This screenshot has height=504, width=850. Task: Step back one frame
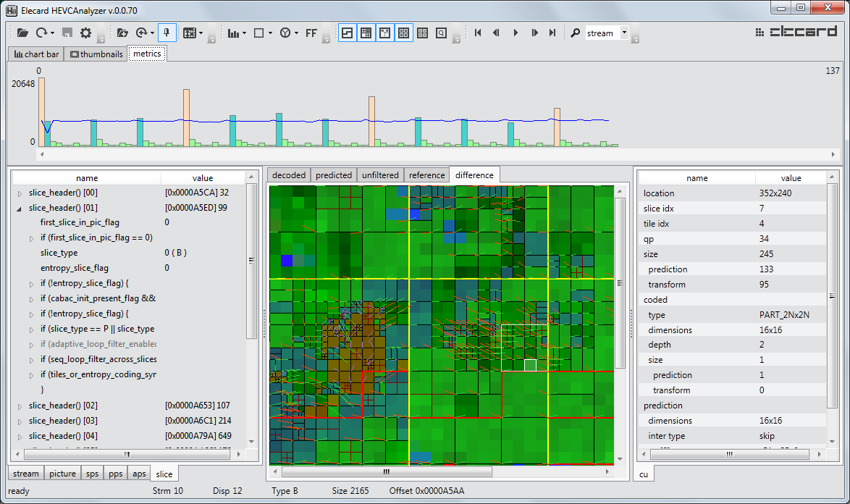click(x=496, y=33)
